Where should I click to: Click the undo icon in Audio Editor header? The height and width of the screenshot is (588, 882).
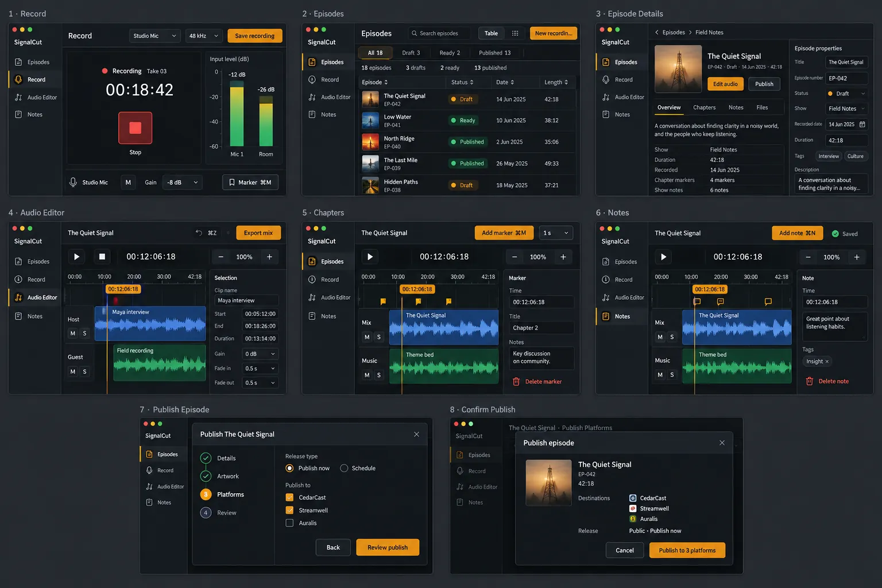(x=199, y=233)
